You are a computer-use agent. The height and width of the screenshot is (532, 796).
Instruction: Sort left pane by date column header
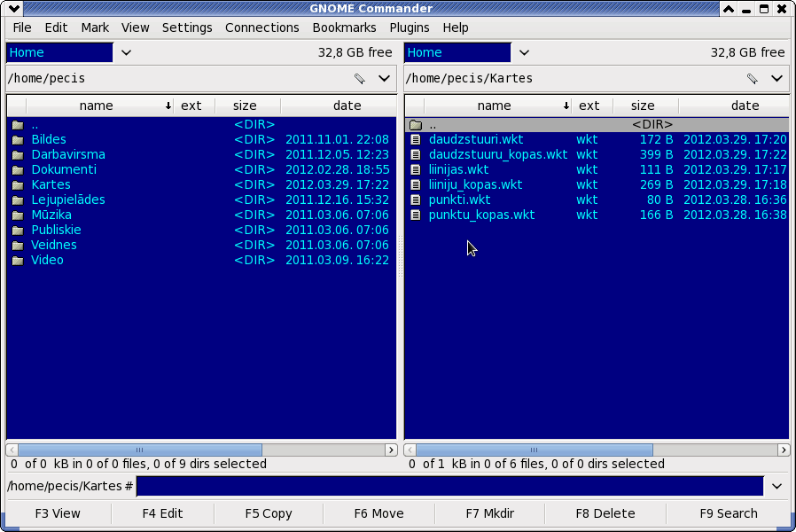339,106
